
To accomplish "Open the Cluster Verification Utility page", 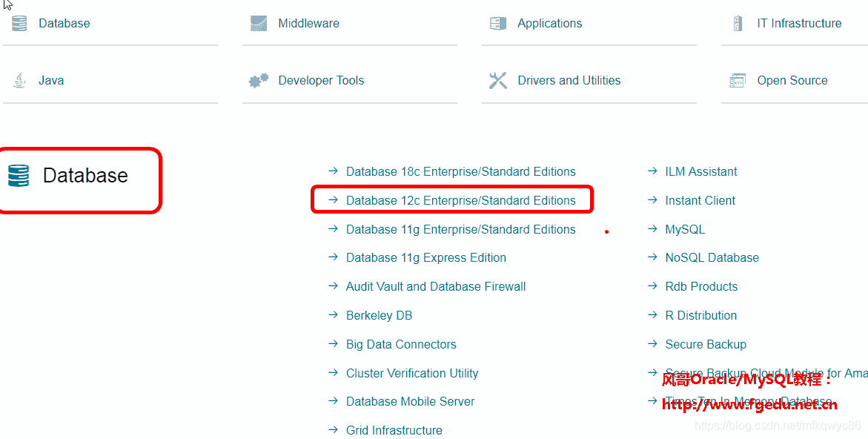I will coord(412,373).
